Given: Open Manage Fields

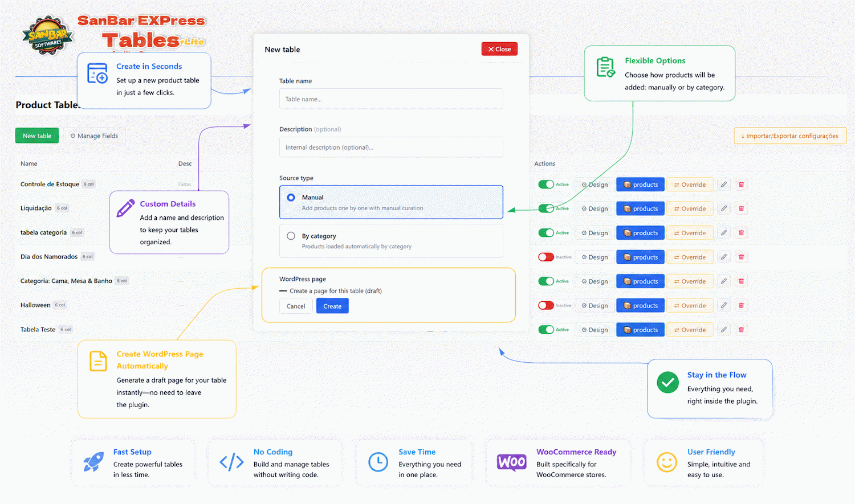Looking at the screenshot, I should (94, 136).
